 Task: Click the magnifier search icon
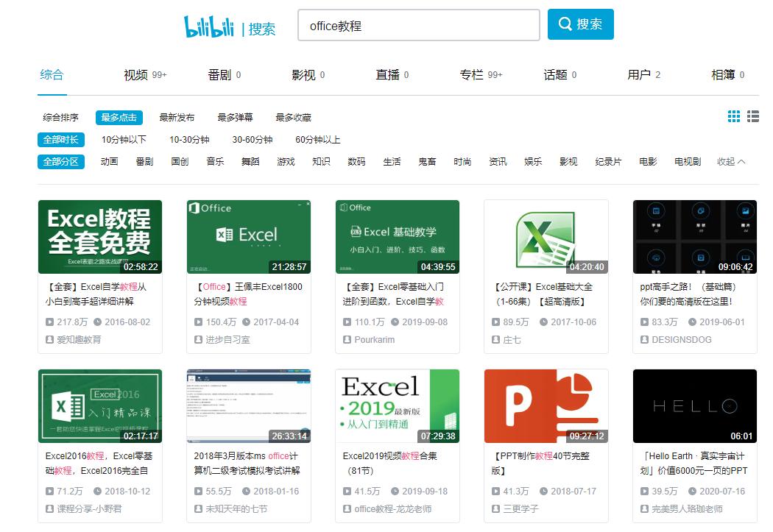(x=565, y=24)
